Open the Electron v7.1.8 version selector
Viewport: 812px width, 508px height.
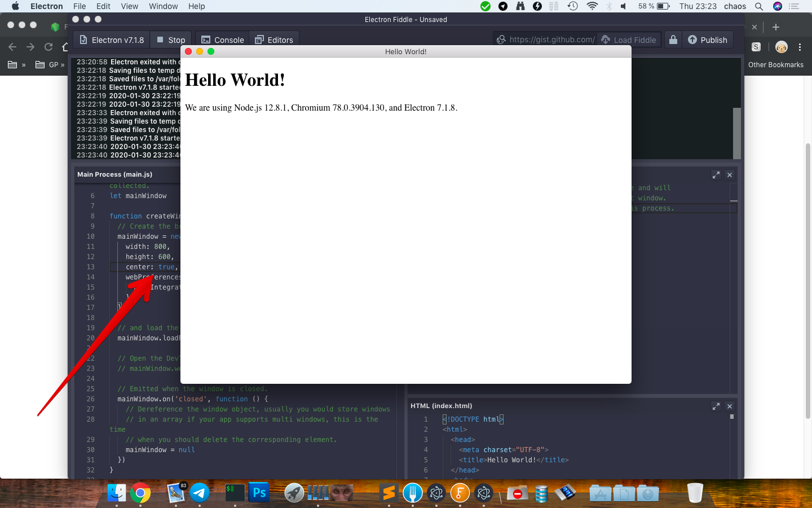coord(111,40)
